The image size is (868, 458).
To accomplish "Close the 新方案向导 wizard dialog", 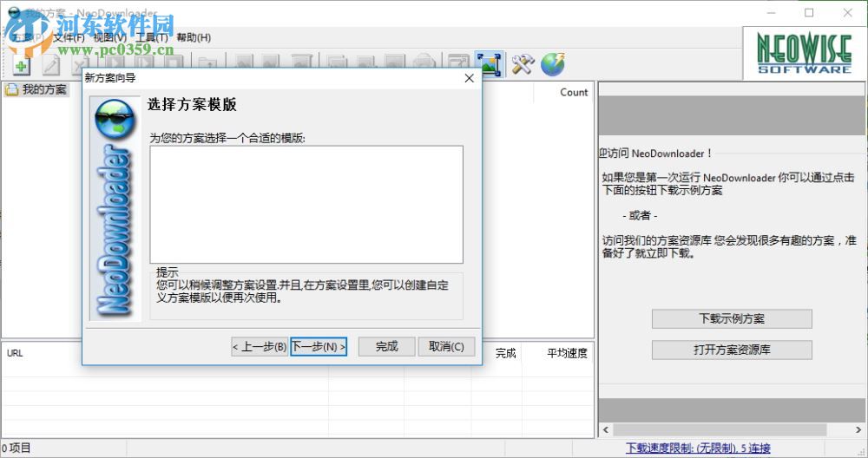I will [x=470, y=78].
